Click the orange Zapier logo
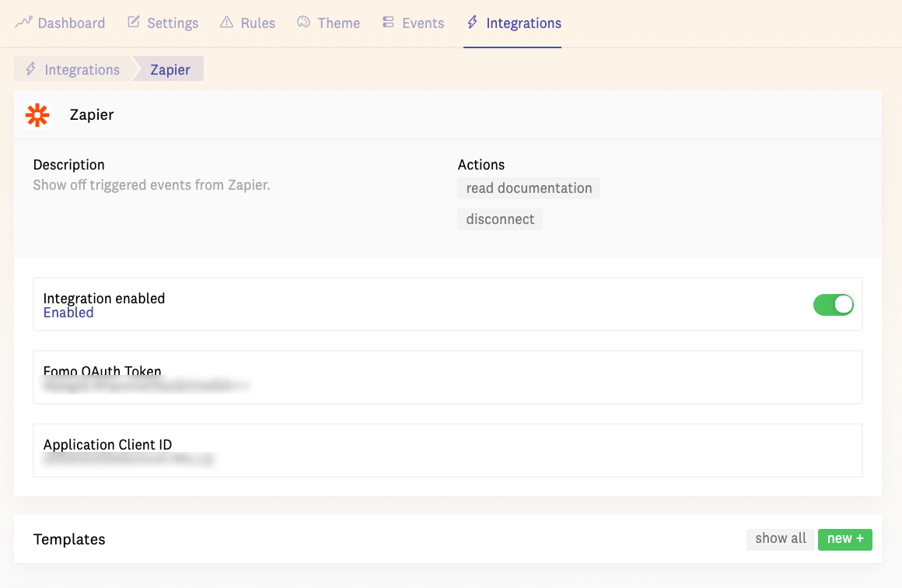 (37, 115)
